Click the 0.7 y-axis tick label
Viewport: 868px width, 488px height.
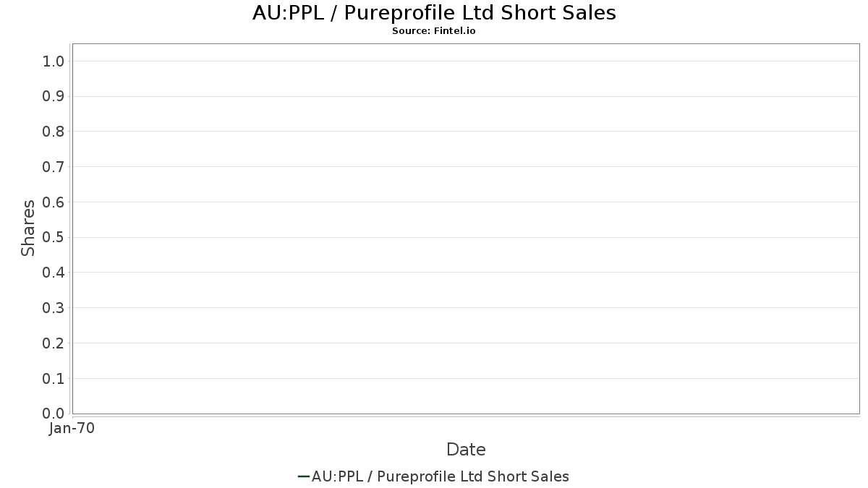[54, 167]
